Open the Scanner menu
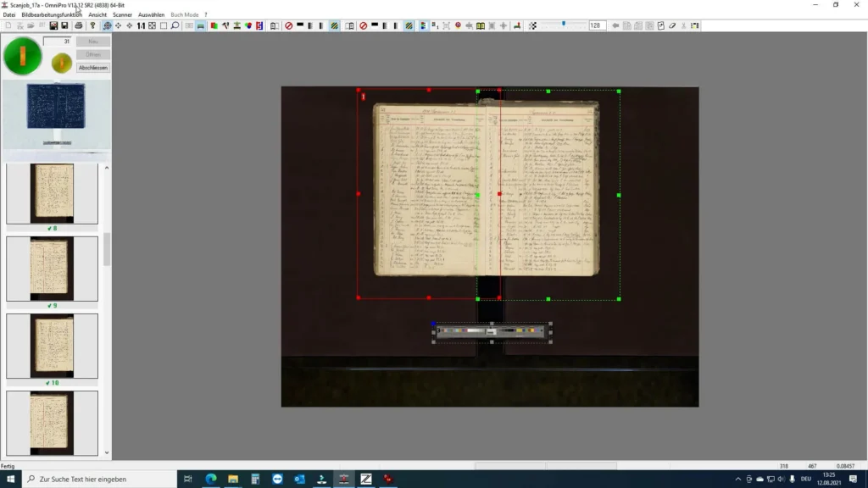This screenshot has width=868, height=488. pyautogui.click(x=122, y=14)
